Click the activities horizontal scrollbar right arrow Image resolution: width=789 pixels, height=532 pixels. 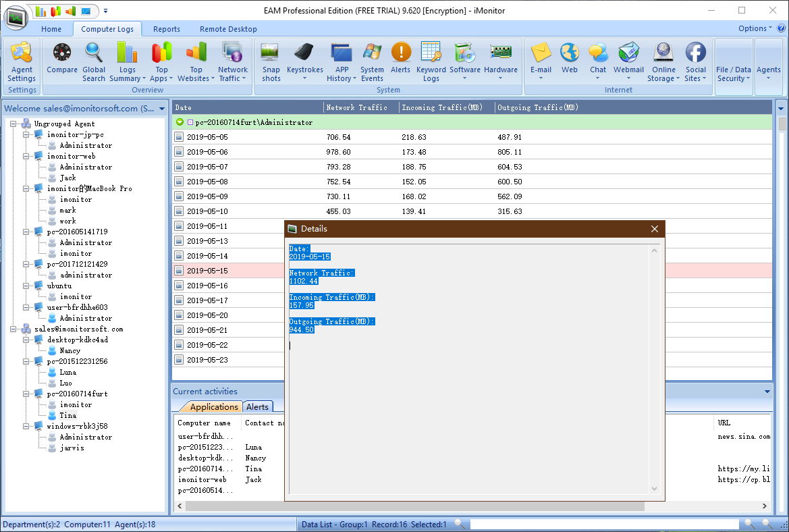pyautogui.click(x=764, y=506)
